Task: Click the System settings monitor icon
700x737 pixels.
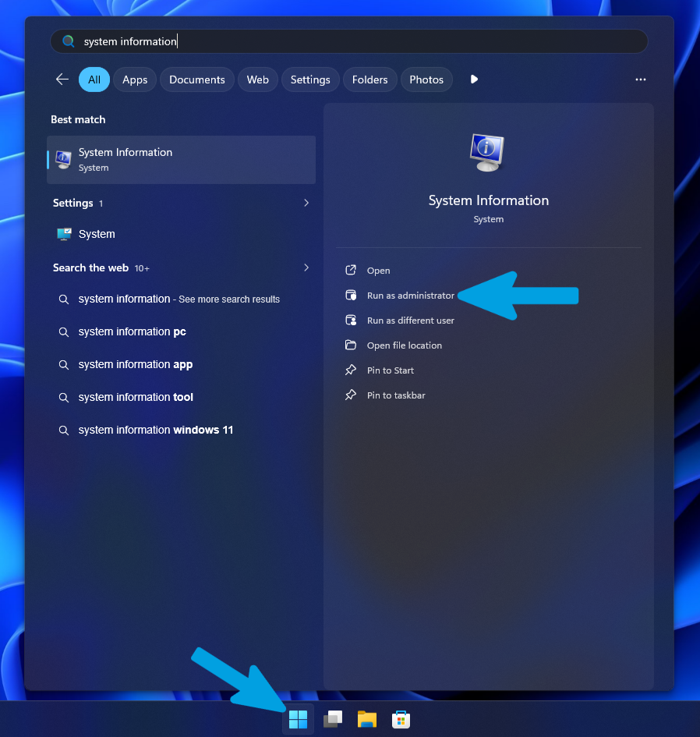Action: pos(64,234)
